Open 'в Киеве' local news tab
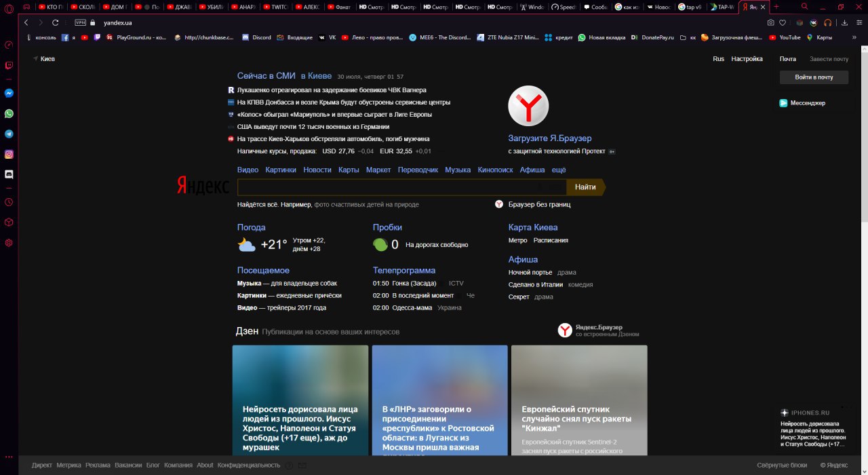 (x=316, y=76)
